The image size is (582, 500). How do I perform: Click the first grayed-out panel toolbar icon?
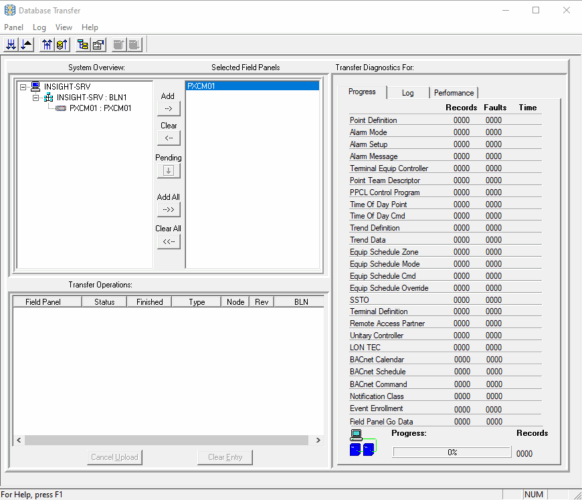coord(119,45)
